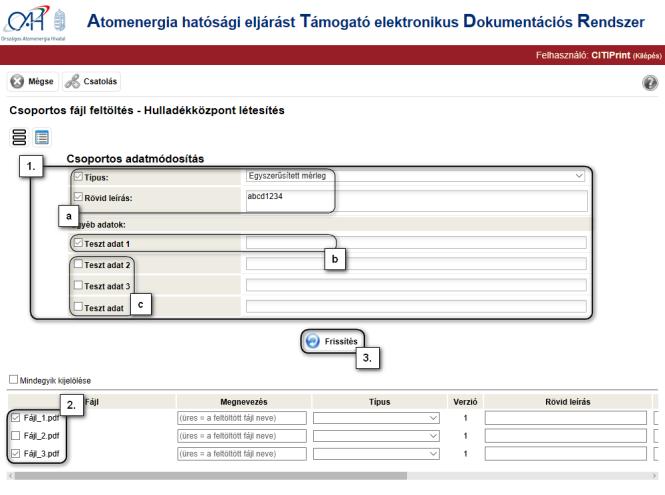Click the left arrow of the horizontal scrollbar

click(11, 476)
